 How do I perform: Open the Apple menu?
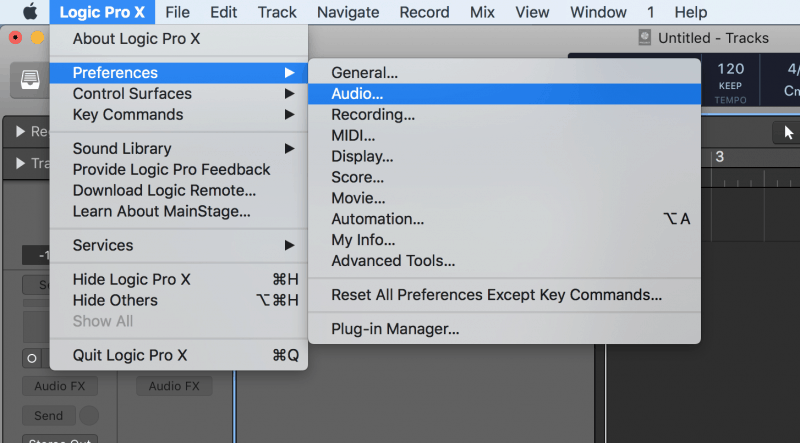(30, 12)
